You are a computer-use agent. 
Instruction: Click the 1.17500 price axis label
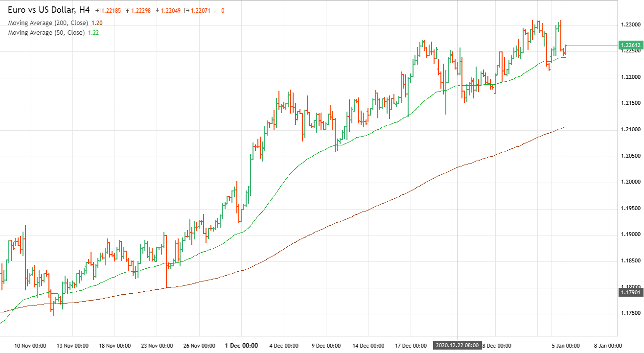coord(630,313)
